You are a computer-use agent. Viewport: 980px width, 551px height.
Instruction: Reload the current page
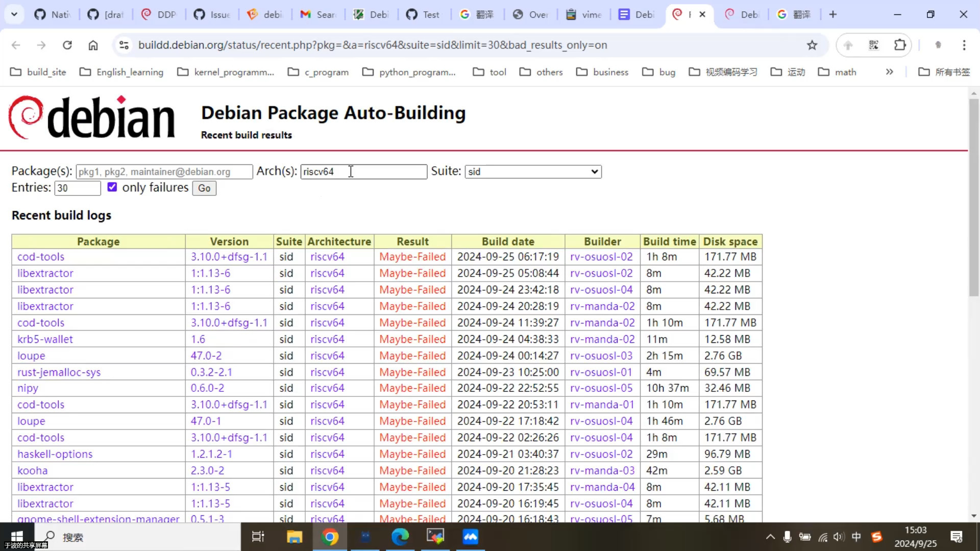pyautogui.click(x=67, y=45)
